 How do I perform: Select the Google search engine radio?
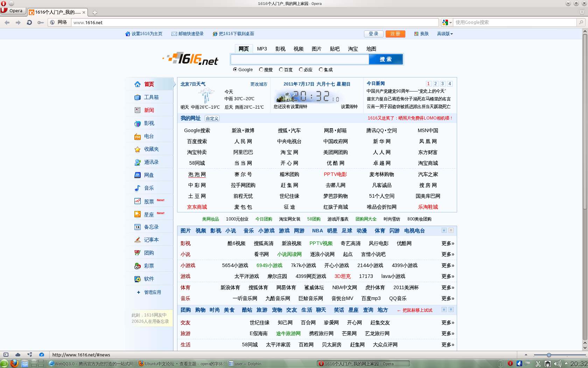(x=235, y=69)
